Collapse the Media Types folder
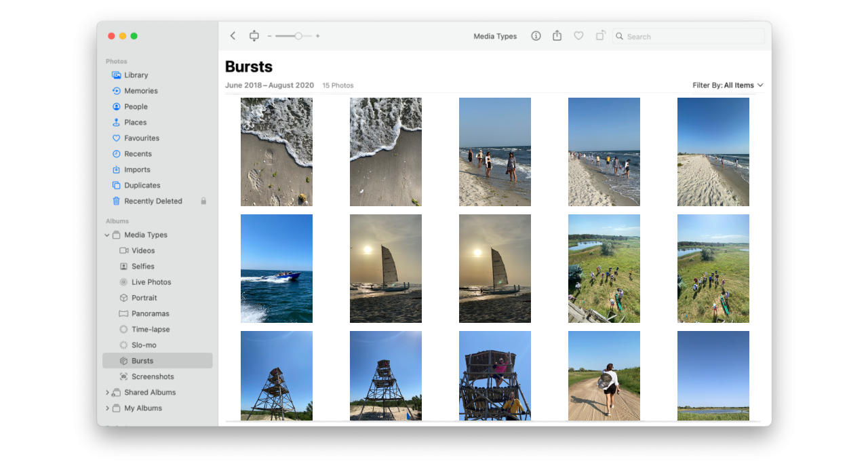The image size is (868, 468). pos(107,235)
